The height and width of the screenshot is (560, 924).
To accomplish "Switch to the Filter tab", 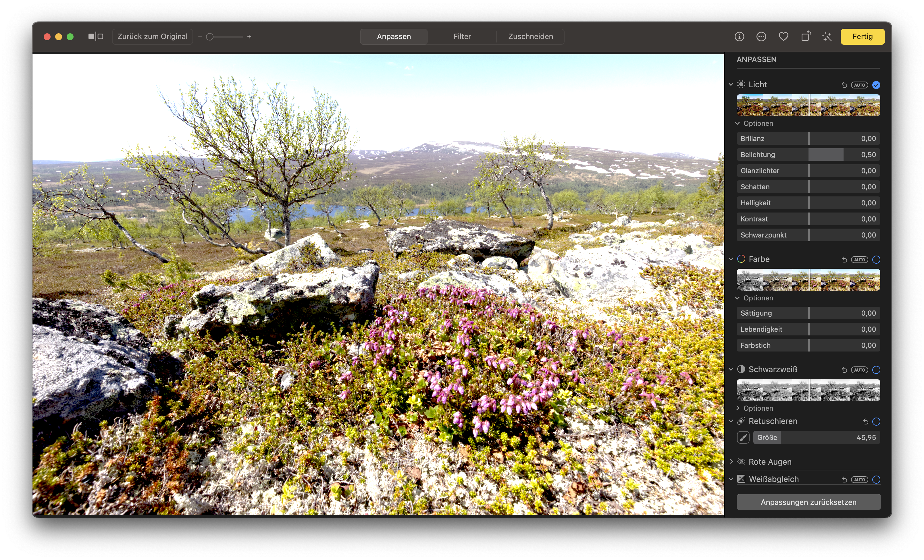I will coord(462,36).
